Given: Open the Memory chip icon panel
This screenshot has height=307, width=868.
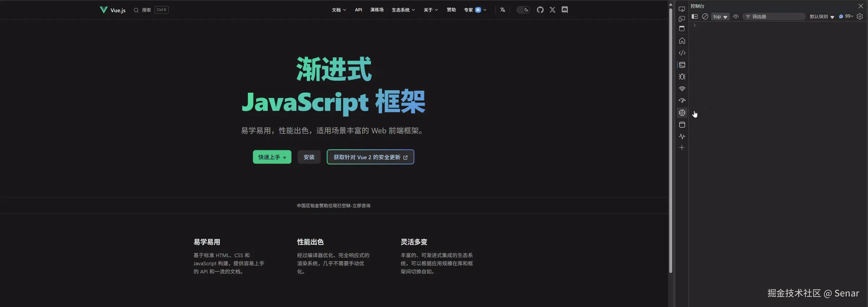Looking at the screenshot, I should pyautogui.click(x=682, y=113).
